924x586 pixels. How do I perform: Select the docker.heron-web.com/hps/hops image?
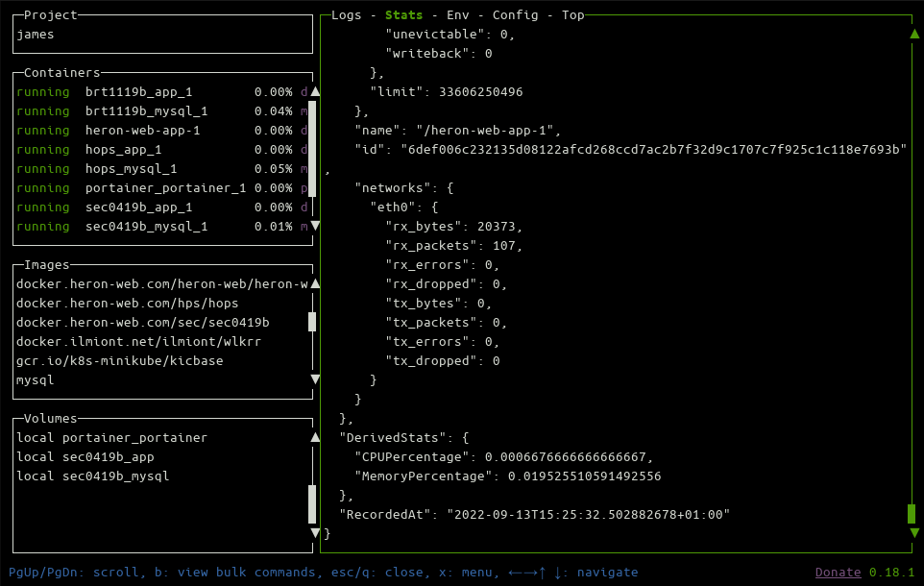pyautogui.click(x=128, y=303)
